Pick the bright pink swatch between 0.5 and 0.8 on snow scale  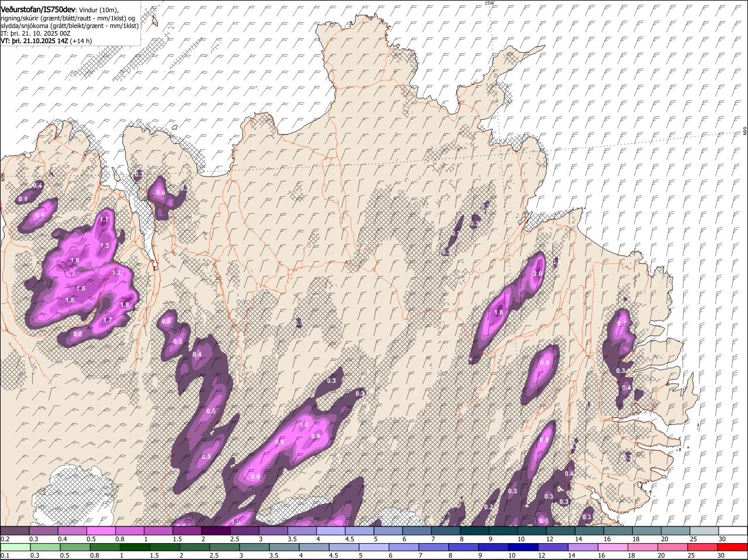point(102,531)
